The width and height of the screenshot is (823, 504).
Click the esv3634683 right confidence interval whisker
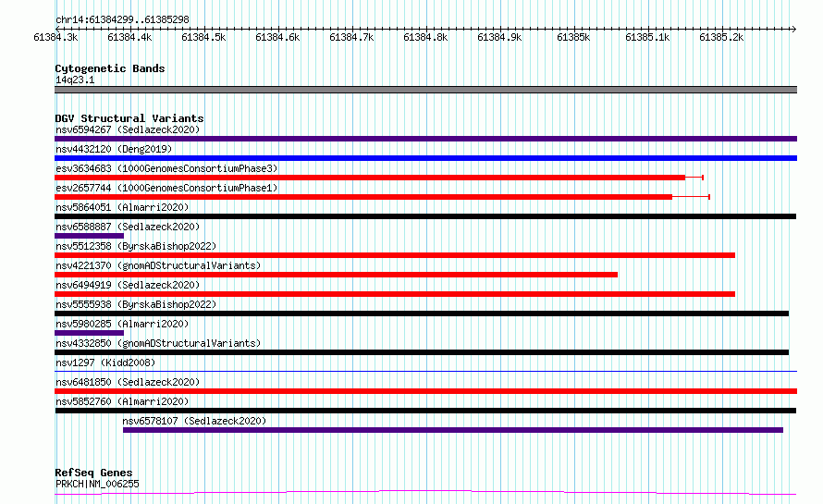694,178
